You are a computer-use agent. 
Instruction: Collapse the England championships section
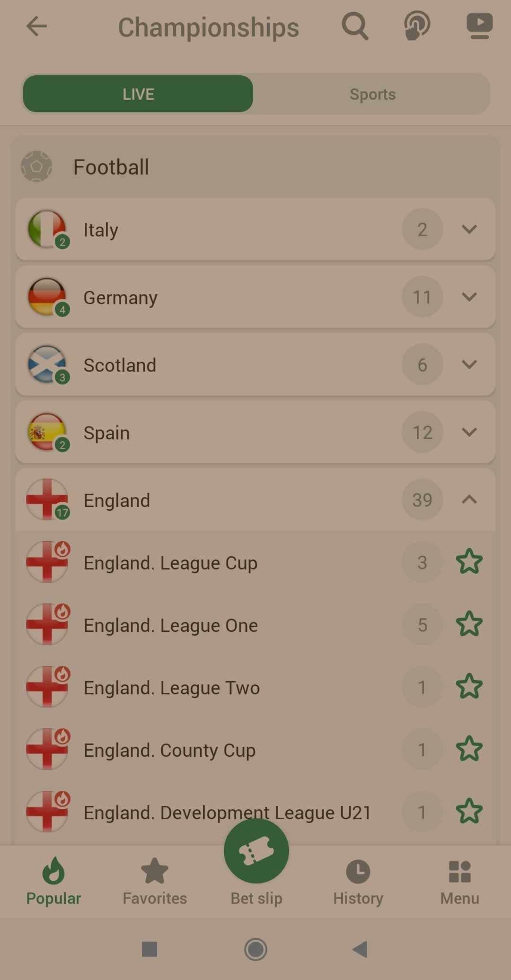click(x=469, y=499)
